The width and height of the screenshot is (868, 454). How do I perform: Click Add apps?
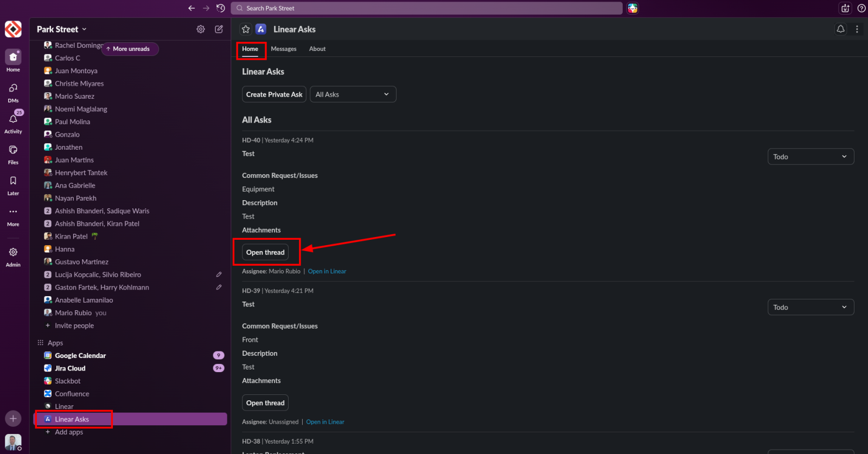pyautogui.click(x=130, y=432)
